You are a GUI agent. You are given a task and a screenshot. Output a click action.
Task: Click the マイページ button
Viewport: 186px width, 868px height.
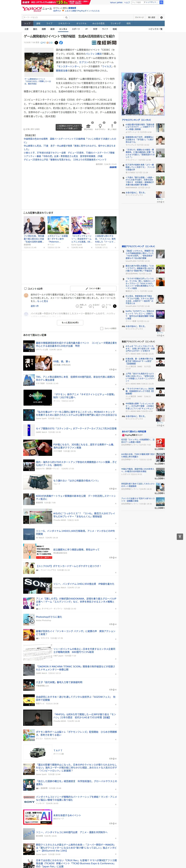click(139, 17)
